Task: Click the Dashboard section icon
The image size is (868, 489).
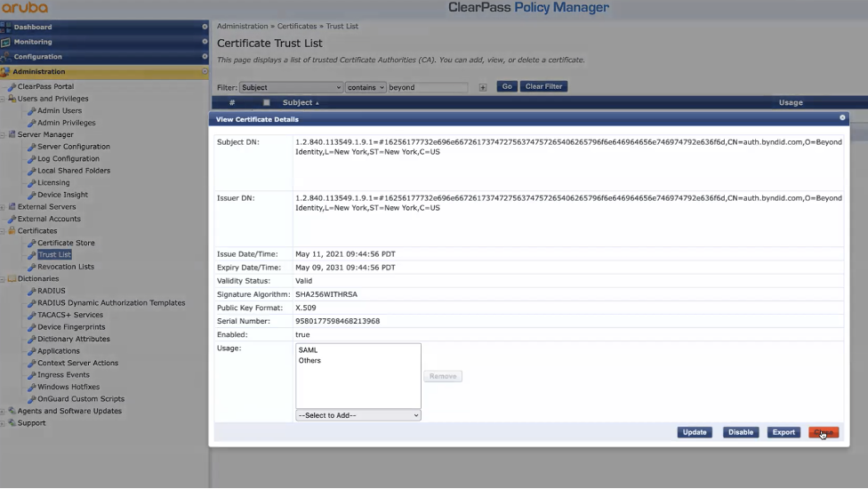Action: point(6,27)
